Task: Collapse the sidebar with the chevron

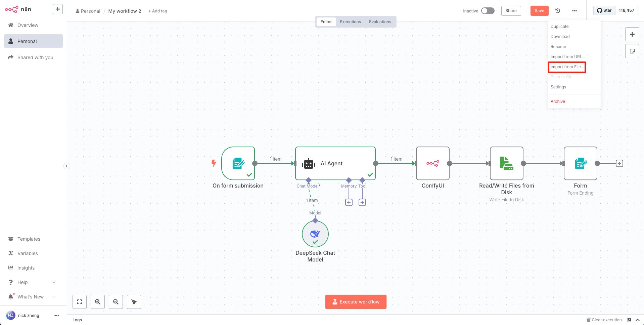Action: (x=66, y=166)
